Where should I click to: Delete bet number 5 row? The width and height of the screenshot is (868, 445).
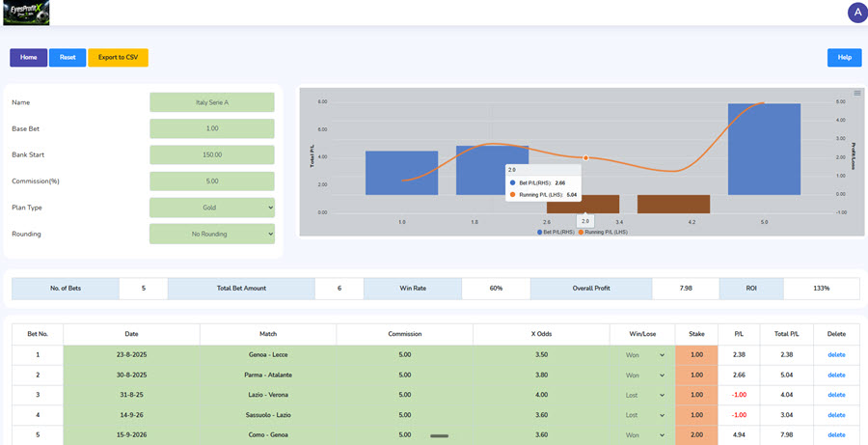836,435
